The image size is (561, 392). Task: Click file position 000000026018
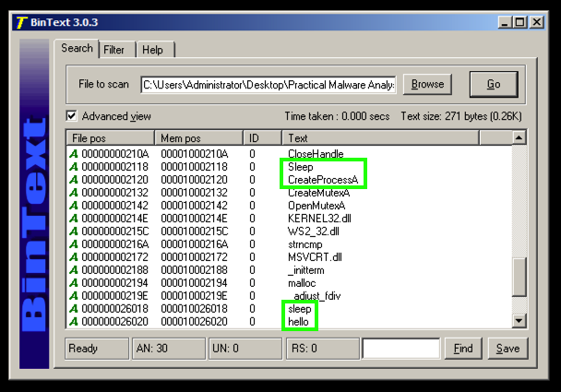[114, 309]
